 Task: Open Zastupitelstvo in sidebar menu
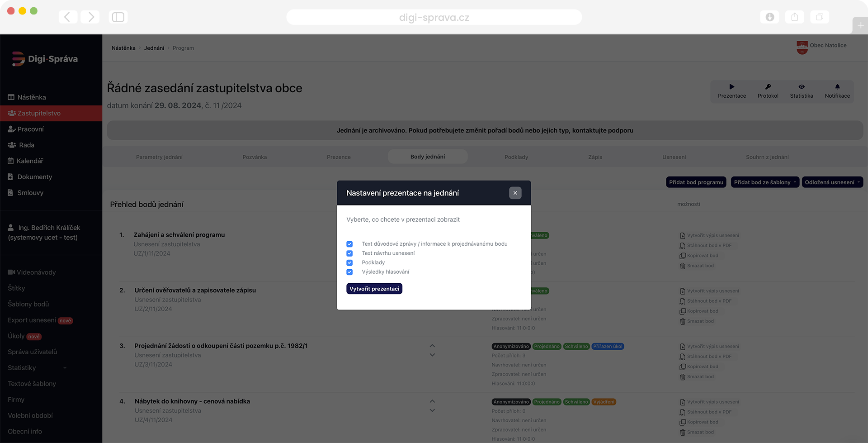point(39,114)
